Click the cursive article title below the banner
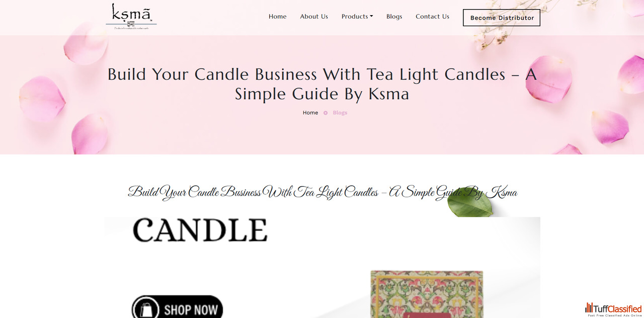The height and width of the screenshot is (318, 644). tap(322, 192)
